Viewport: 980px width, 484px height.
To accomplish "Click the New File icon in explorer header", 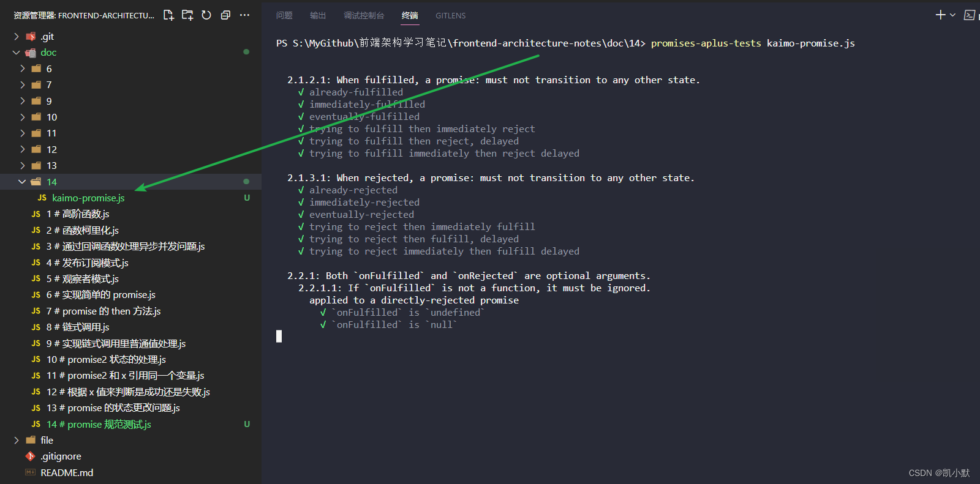I will point(168,15).
